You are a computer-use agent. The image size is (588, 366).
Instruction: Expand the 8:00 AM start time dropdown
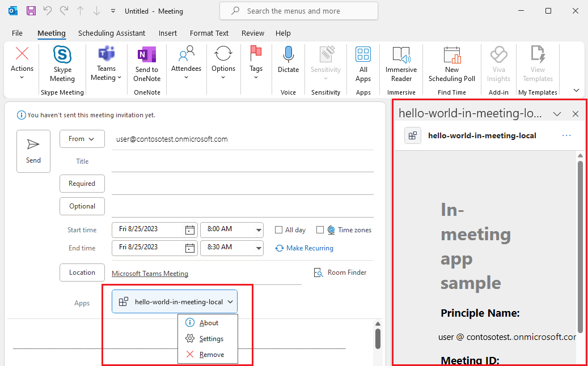tap(259, 230)
